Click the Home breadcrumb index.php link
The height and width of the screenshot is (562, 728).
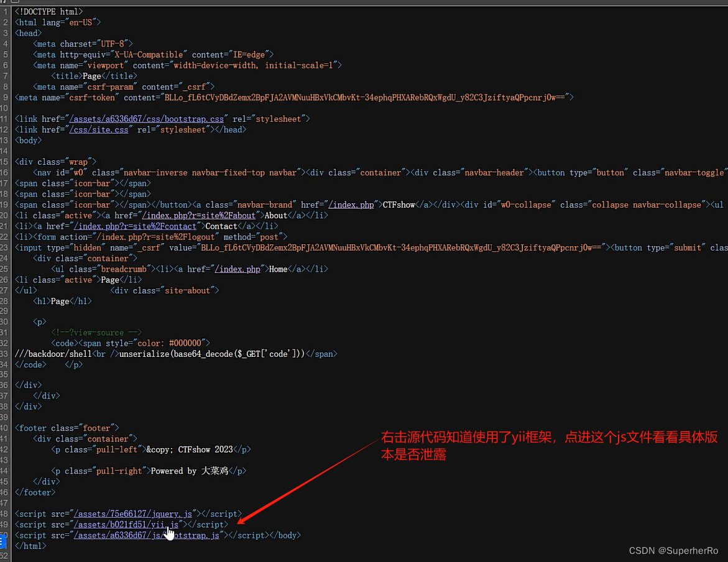(238, 269)
